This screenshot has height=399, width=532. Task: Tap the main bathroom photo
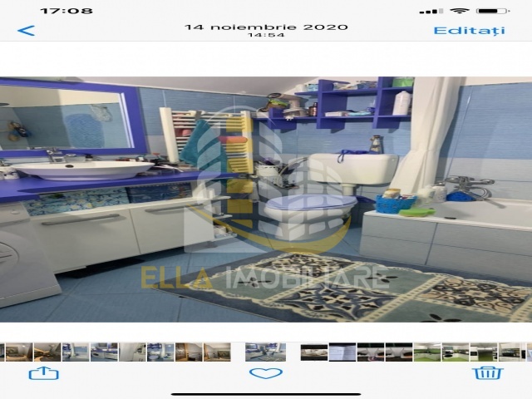pos(266,199)
